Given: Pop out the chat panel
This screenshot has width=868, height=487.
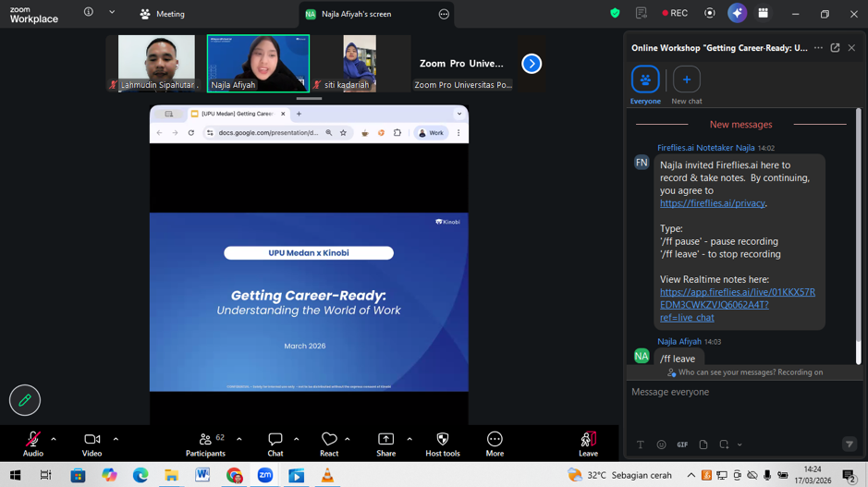Looking at the screenshot, I should pos(835,48).
